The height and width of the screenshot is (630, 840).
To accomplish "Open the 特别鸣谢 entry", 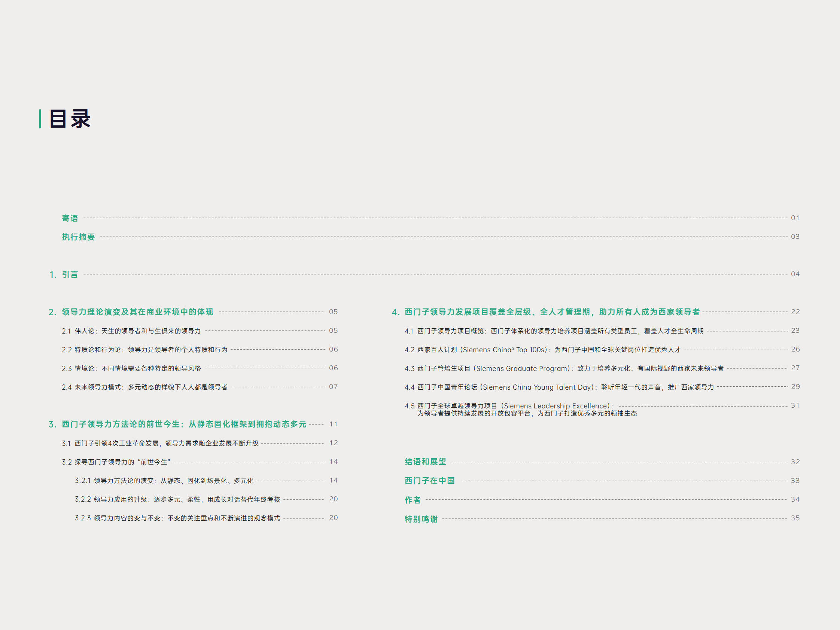I will (x=421, y=519).
